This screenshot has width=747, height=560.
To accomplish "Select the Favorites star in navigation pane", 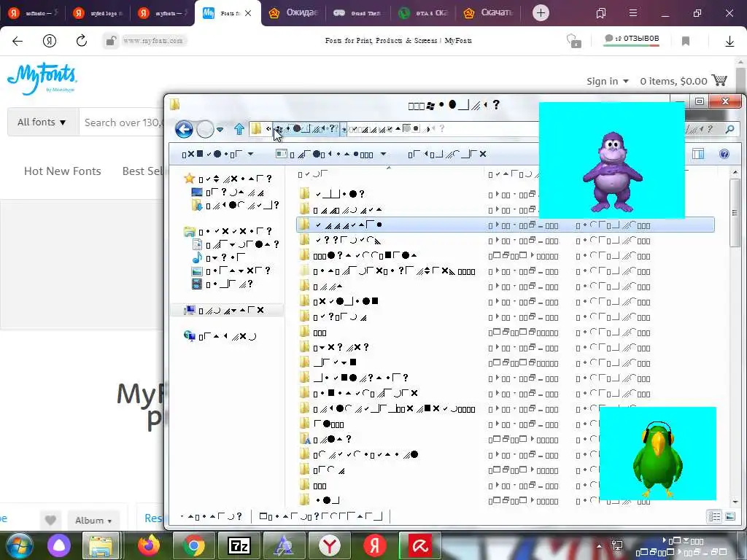I will coord(190,179).
